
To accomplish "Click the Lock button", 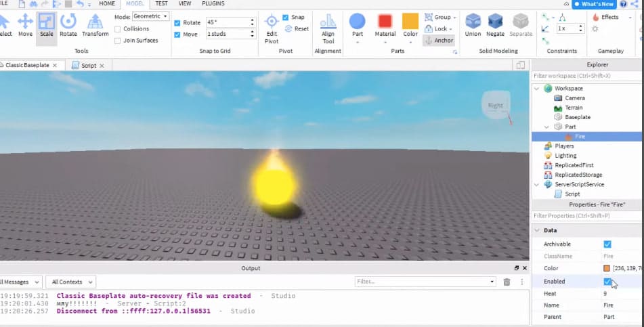I will 438,28.
